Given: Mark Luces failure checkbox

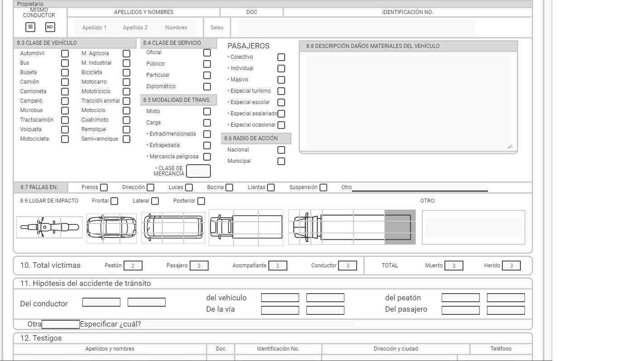Looking at the screenshot, I should [x=189, y=187].
